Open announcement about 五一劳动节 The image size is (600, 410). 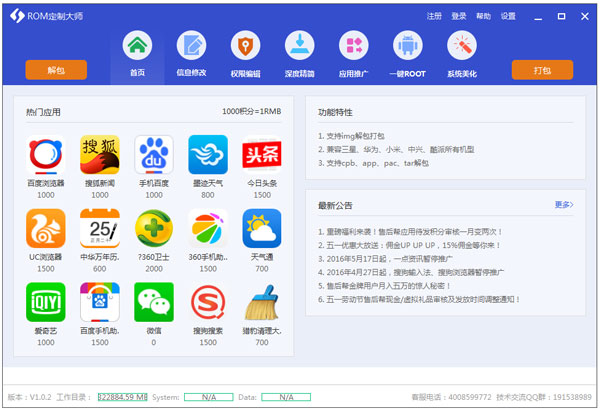click(419, 299)
